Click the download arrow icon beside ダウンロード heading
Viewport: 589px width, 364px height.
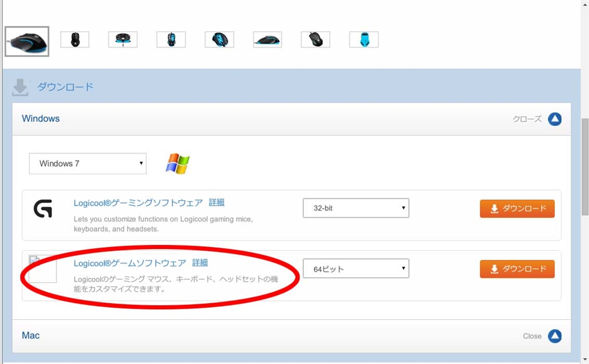point(20,87)
